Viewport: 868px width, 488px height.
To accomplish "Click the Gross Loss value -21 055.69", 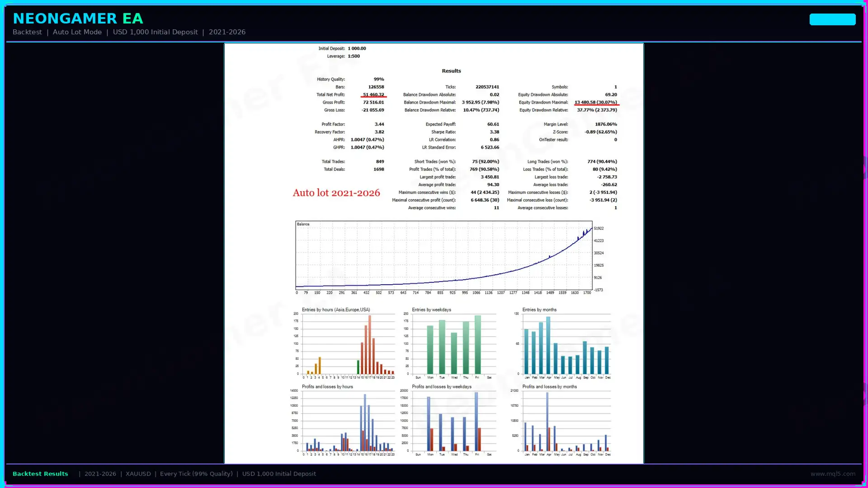I will [x=373, y=110].
